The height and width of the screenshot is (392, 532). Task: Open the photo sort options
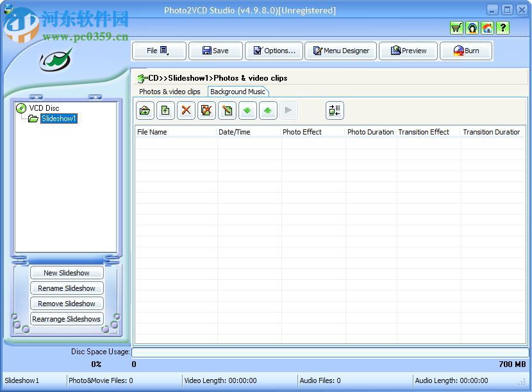click(x=335, y=110)
